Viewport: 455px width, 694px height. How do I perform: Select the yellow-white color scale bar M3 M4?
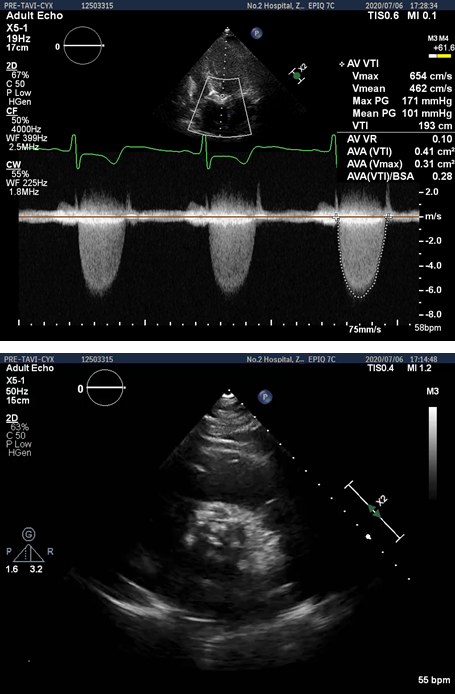(440, 56)
